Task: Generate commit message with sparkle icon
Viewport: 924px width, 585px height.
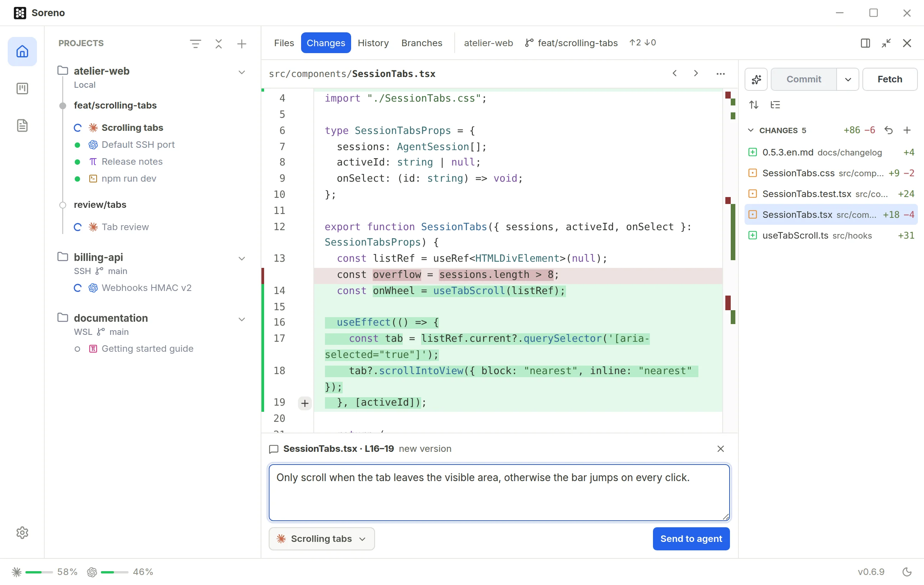Action: [756, 79]
